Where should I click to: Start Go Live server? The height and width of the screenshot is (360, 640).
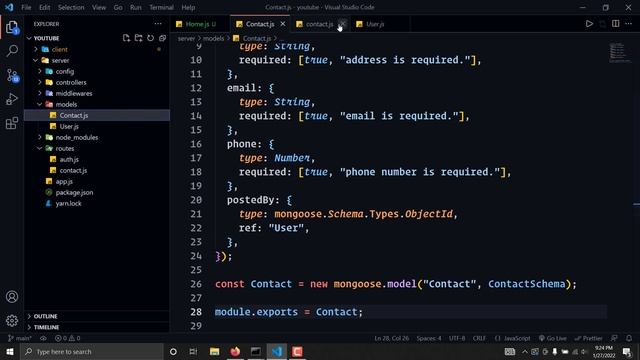[x=553, y=338]
